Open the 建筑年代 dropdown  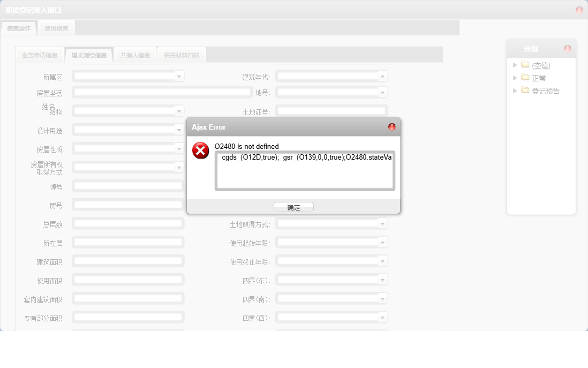pos(382,76)
